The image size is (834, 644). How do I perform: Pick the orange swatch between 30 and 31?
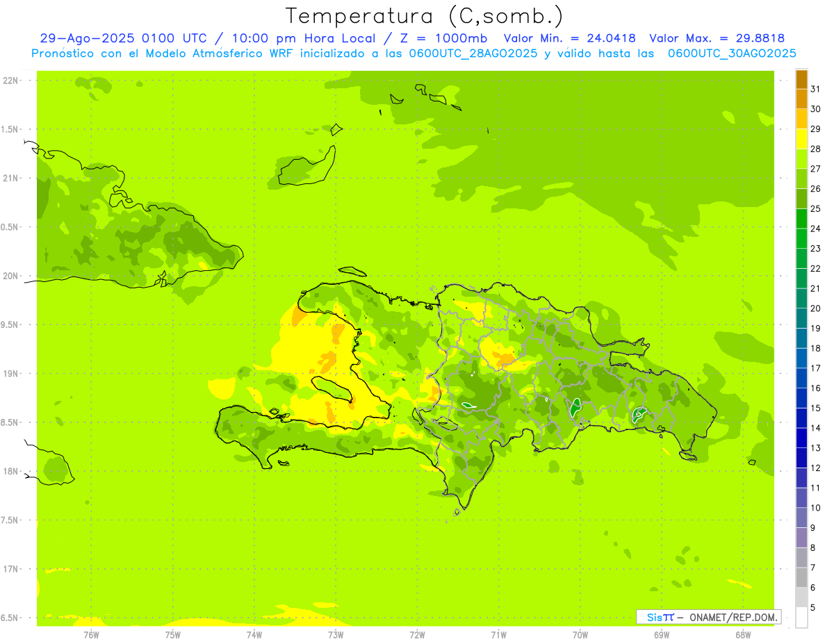(801, 99)
